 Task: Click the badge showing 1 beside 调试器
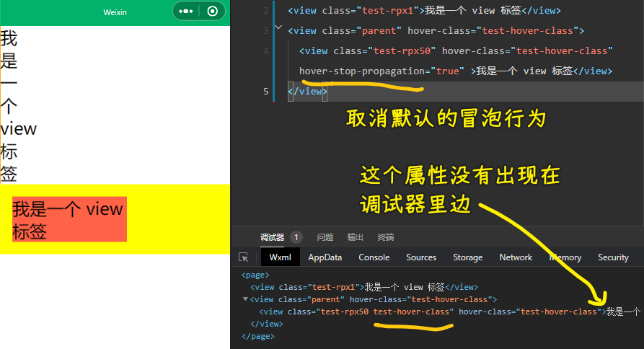coord(296,237)
